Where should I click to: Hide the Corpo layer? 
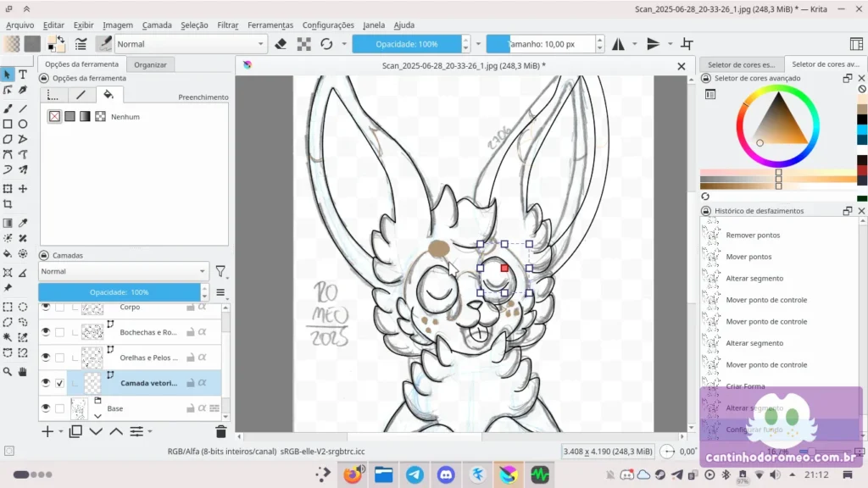click(46, 307)
